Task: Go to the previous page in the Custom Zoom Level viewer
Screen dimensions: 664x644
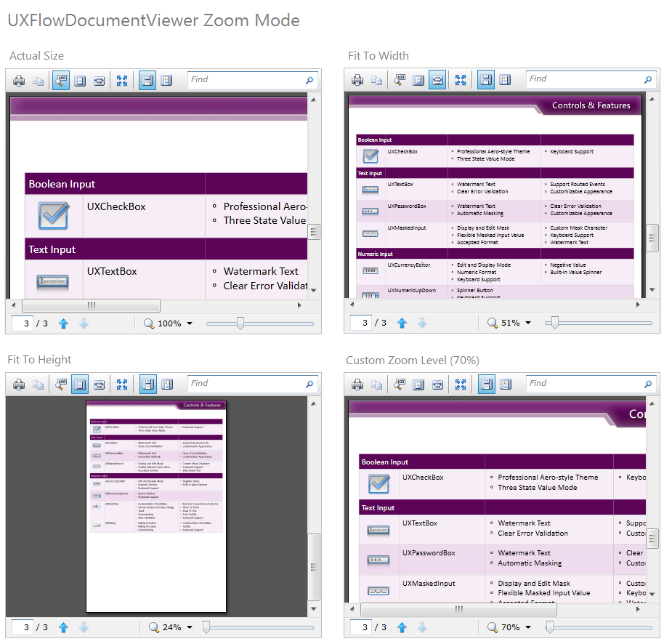Action: [x=402, y=627]
